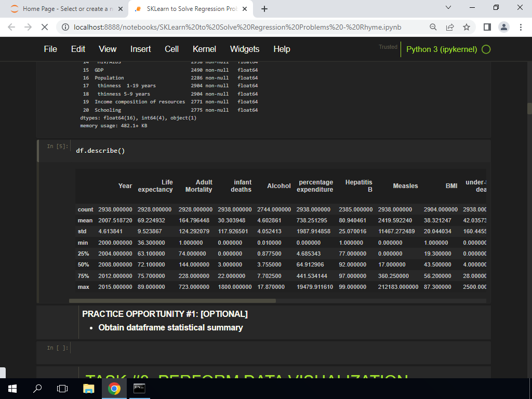Viewport: 532px width, 399px height.
Task: Click the page vertical scrollbar thumb
Action: point(529,109)
